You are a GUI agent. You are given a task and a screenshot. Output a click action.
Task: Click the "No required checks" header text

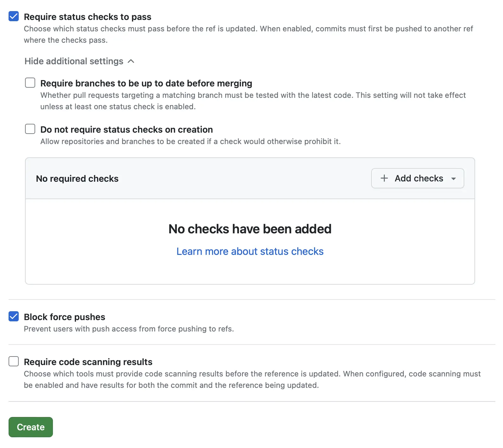[77, 179]
